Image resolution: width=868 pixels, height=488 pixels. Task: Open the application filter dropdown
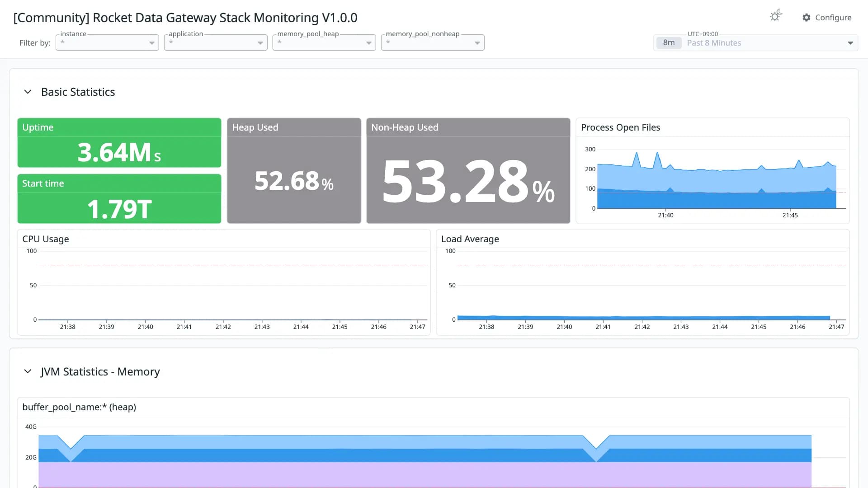pyautogui.click(x=216, y=42)
